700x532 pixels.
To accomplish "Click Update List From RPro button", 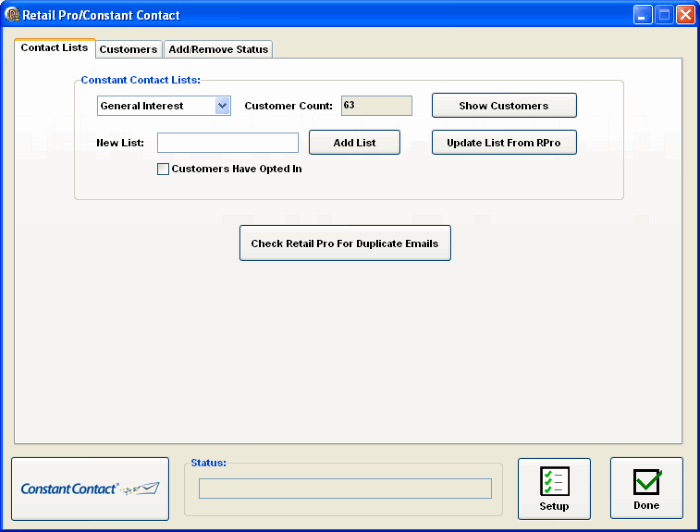I will [504, 142].
